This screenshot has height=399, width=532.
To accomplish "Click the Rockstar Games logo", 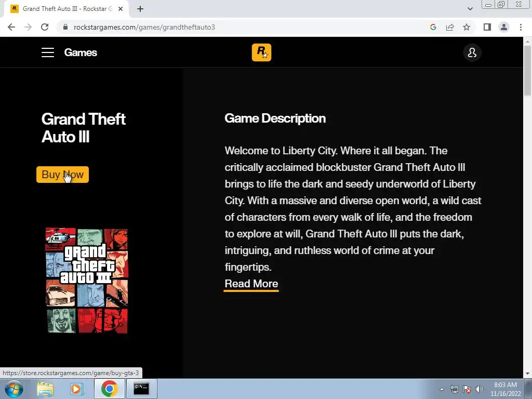I will click(261, 52).
